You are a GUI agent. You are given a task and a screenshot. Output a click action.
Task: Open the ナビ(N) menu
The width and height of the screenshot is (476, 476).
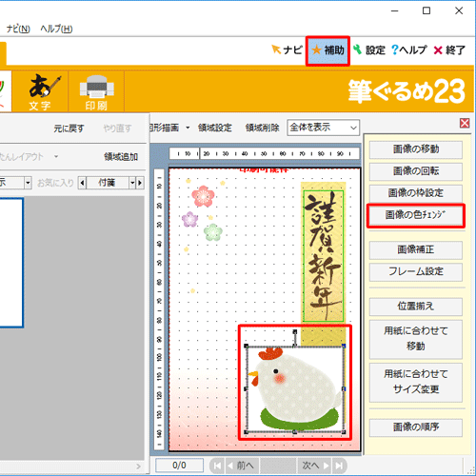point(18,29)
